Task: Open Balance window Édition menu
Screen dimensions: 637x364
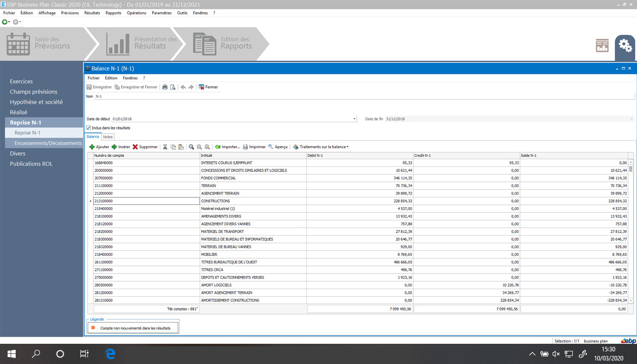Action: point(111,78)
